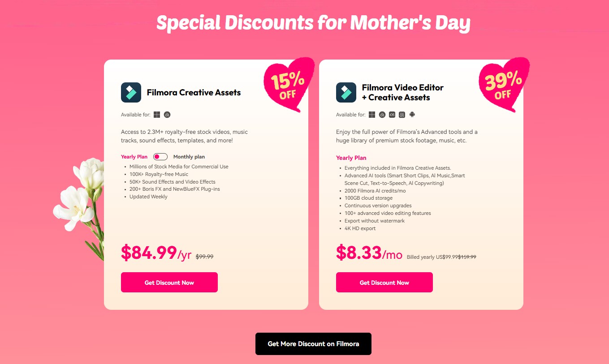This screenshot has width=609, height=364.
Task: Select Yearly Plan label next to the switch
Action: (x=134, y=157)
